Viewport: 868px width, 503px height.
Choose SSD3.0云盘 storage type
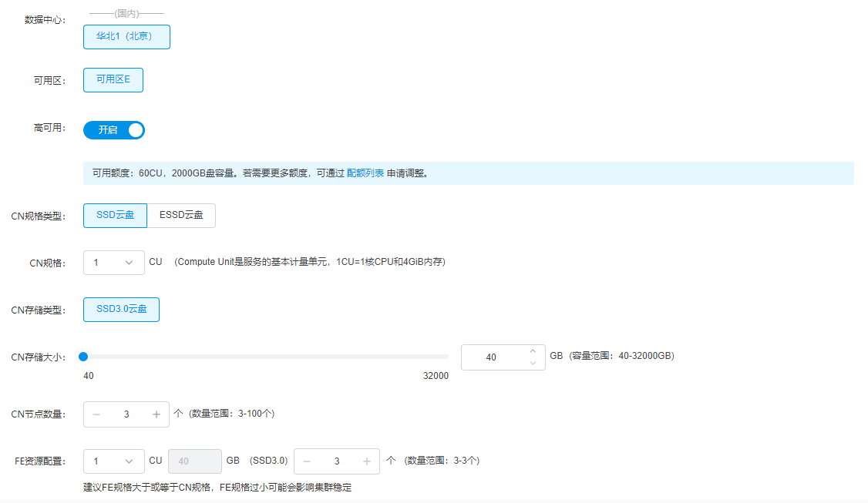click(x=121, y=310)
